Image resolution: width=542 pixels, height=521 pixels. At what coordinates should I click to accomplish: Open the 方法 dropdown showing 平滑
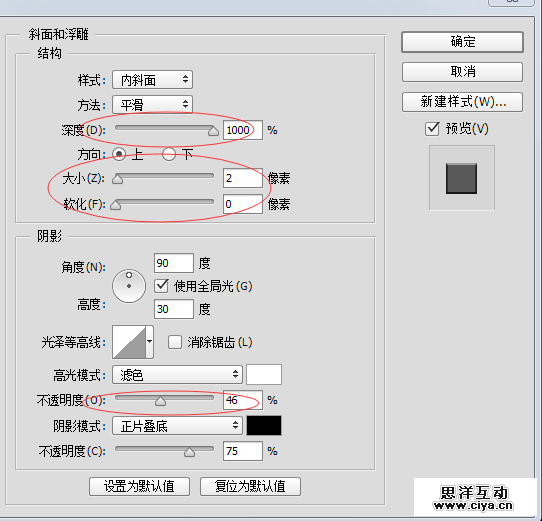coord(152,104)
